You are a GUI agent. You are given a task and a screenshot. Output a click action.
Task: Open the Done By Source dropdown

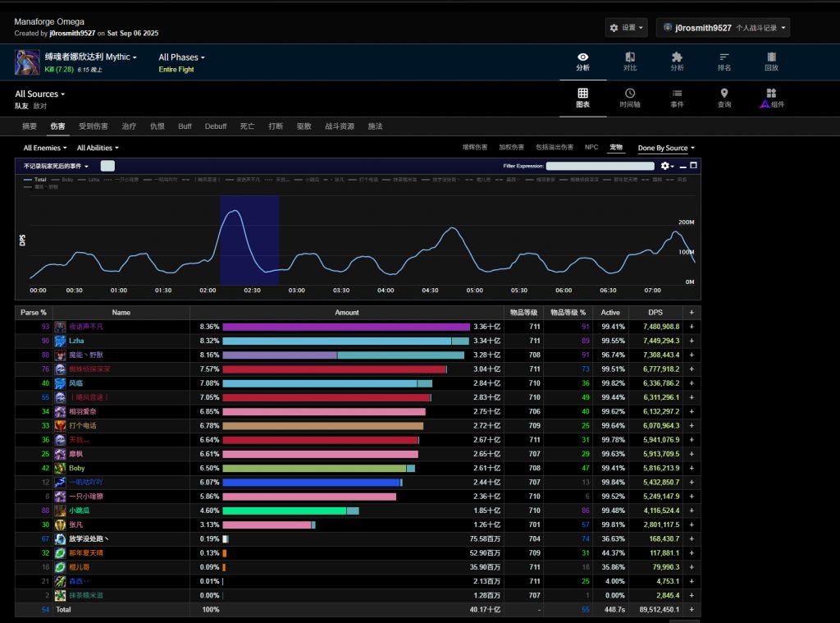pyautogui.click(x=665, y=149)
